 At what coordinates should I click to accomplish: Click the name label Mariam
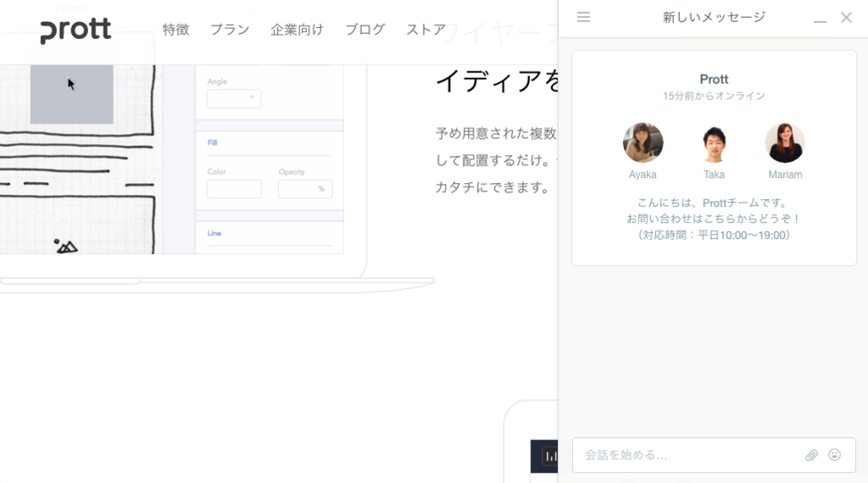pyautogui.click(x=785, y=175)
